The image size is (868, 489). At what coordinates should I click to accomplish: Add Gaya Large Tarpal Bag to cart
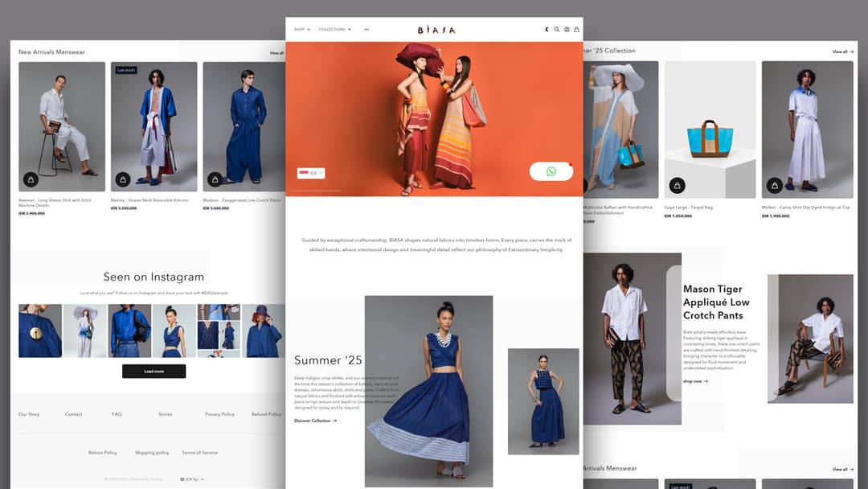(x=677, y=185)
